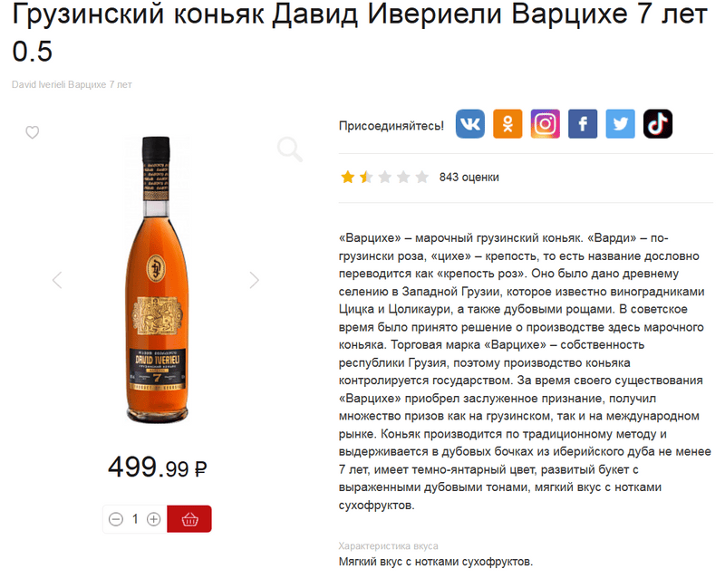Image resolution: width=725 pixels, height=588 pixels.
Task: Open the Facebook icon
Action: (x=583, y=124)
